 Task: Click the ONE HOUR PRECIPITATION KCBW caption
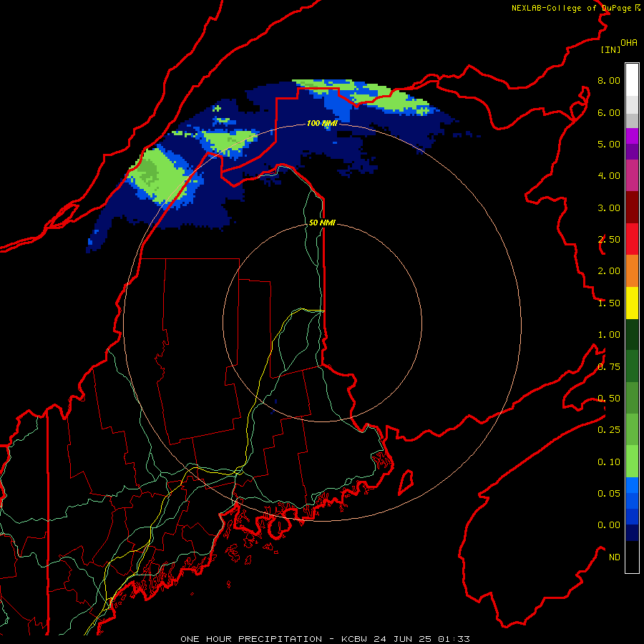(325, 639)
